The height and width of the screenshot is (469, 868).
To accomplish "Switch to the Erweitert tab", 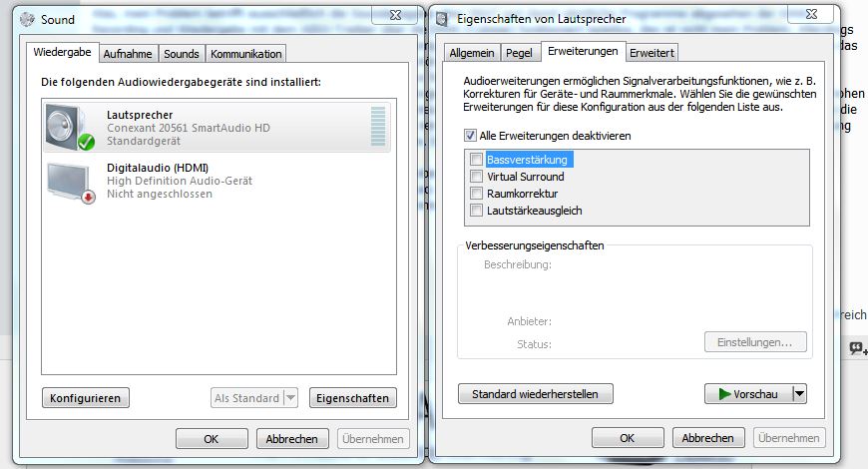I will (651, 53).
